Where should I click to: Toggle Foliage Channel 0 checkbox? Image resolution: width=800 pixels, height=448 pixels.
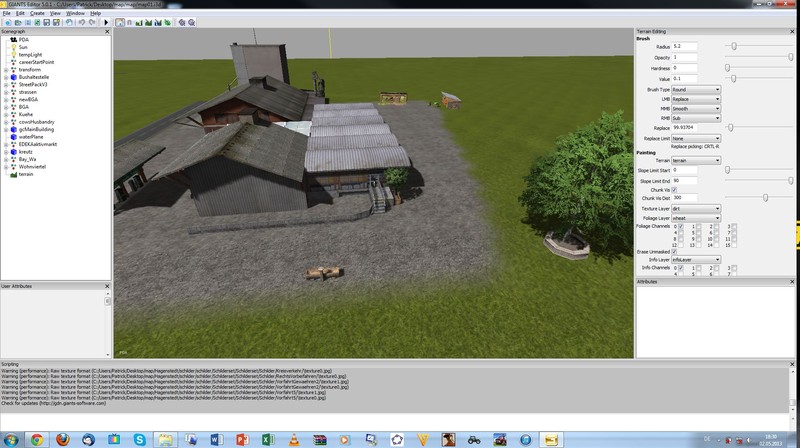(681, 226)
